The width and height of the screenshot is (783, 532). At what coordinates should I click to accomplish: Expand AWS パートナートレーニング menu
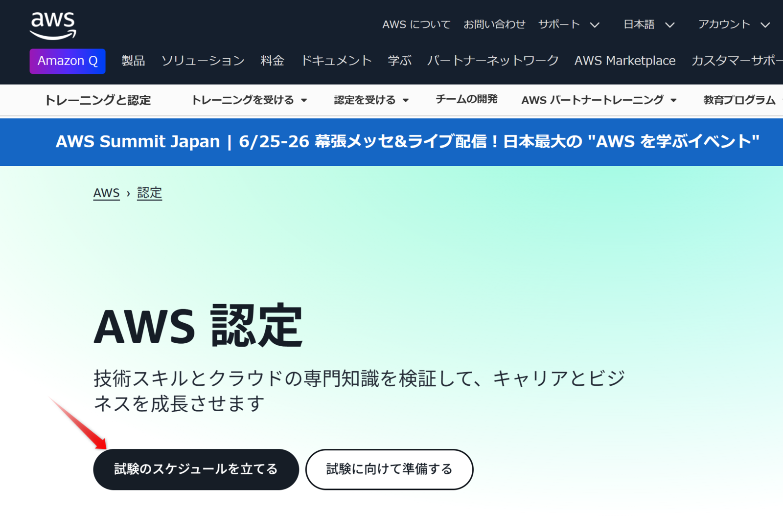click(599, 100)
